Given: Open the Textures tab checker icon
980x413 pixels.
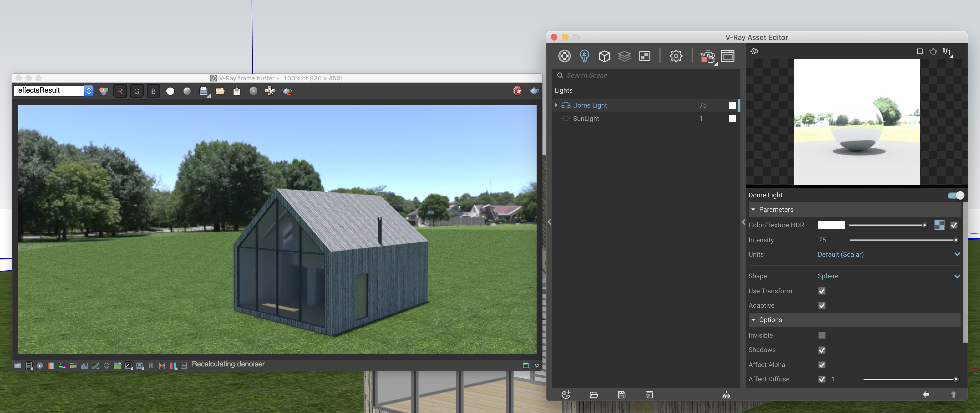Looking at the screenshot, I should [x=644, y=56].
